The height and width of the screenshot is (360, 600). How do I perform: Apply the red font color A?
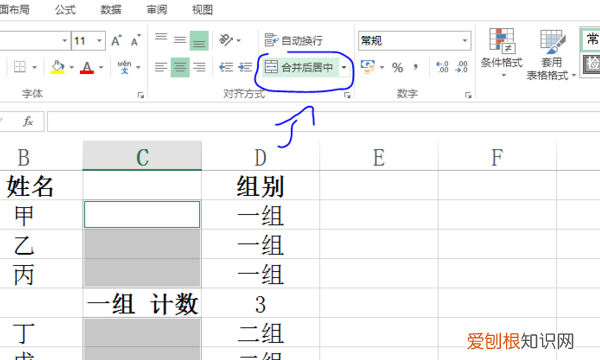pyautogui.click(x=87, y=68)
